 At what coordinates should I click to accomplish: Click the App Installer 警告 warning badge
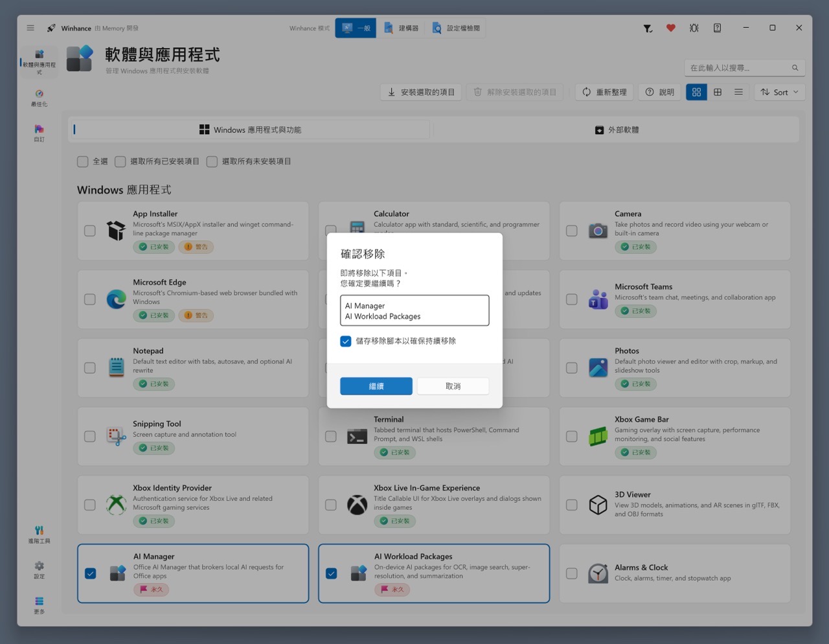point(196,247)
